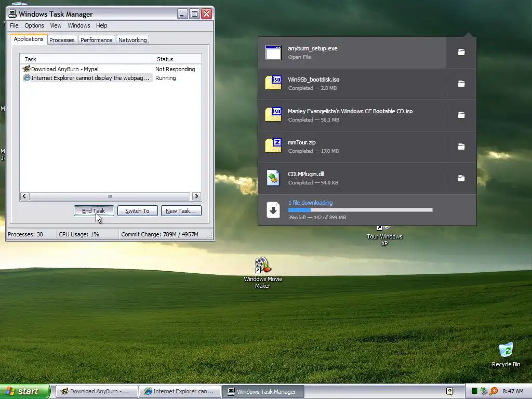Click the 'Running' status cell
The width and height of the screenshot is (532, 399).
coord(166,78)
